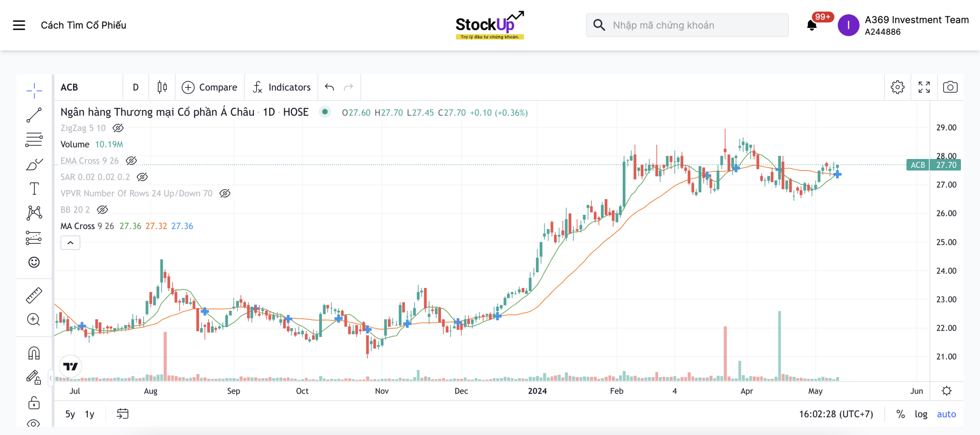The width and height of the screenshot is (980, 435).
Task: Open chart settings gear
Action: [x=897, y=87]
